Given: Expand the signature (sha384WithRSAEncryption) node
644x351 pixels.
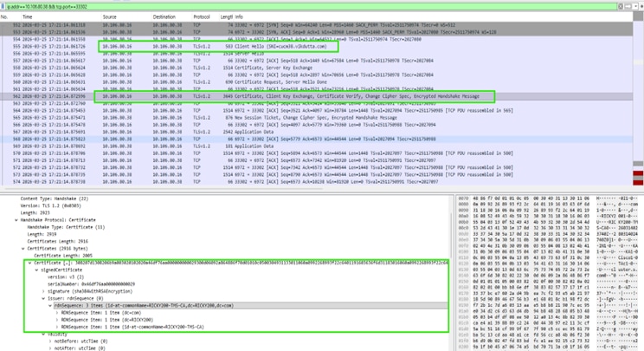Looking at the screenshot, I should [43, 291].
